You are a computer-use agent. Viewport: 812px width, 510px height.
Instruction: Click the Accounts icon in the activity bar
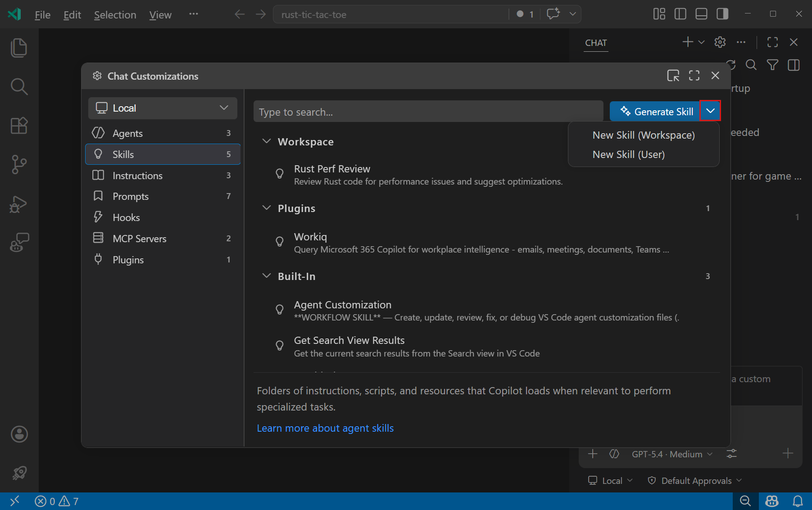(x=19, y=434)
